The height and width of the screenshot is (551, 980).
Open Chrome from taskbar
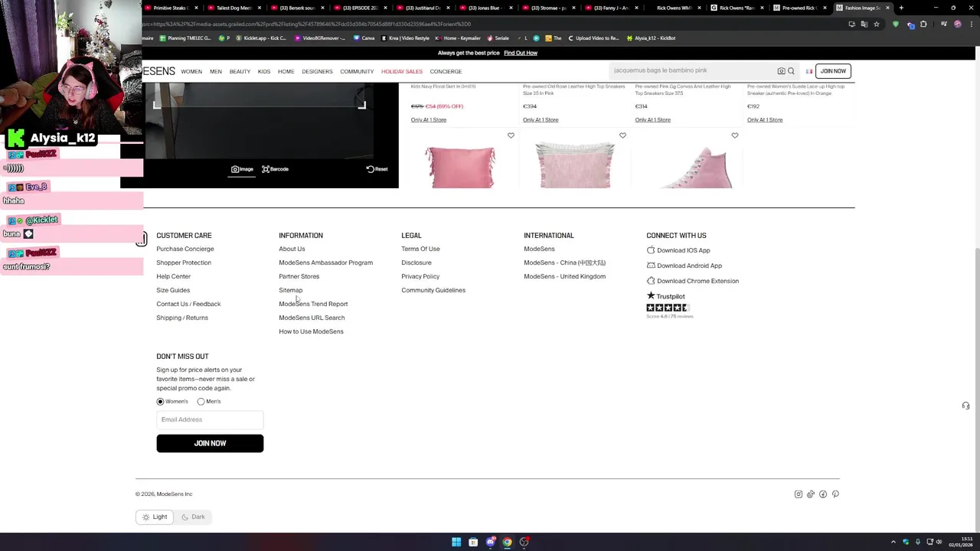(x=507, y=542)
